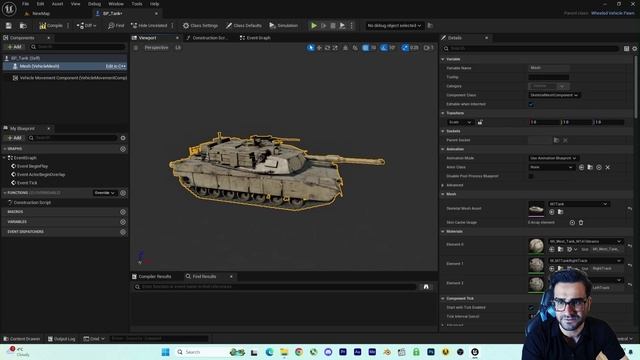
Task: Toggle Editable when Inherited checkbox
Action: point(531,104)
